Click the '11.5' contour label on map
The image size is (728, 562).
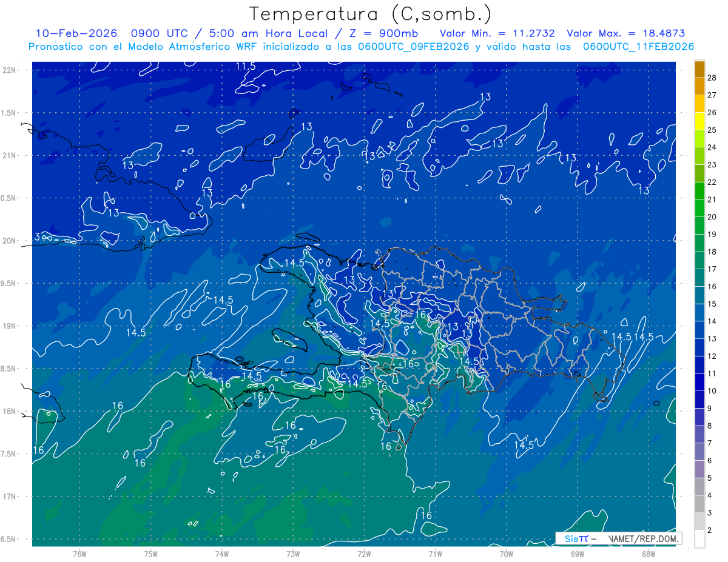tap(246, 66)
